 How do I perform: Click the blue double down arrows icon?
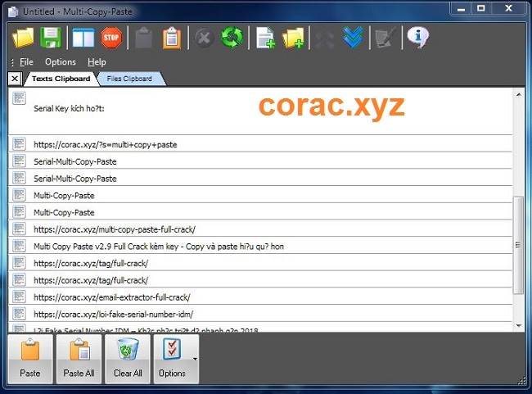(x=353, y=38)
